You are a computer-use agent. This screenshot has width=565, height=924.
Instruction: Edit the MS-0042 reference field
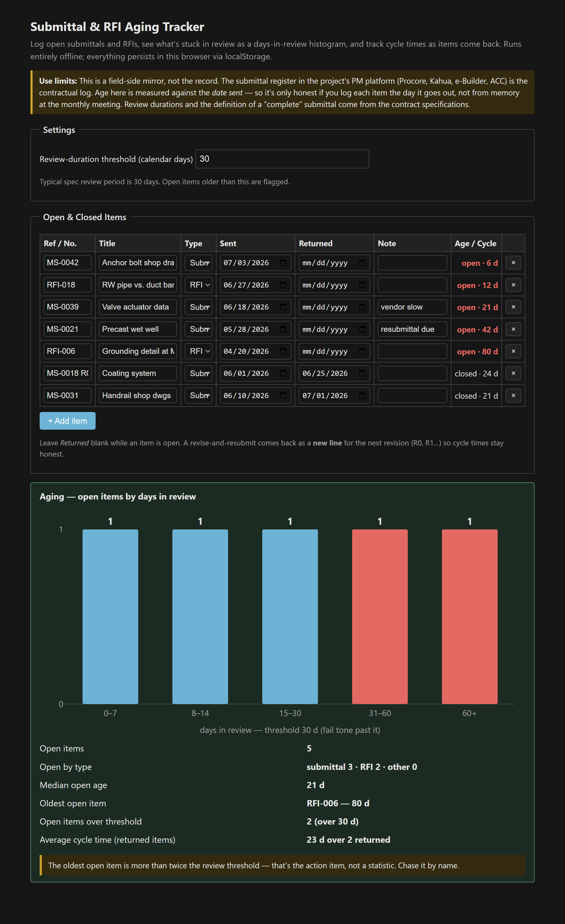67,263
